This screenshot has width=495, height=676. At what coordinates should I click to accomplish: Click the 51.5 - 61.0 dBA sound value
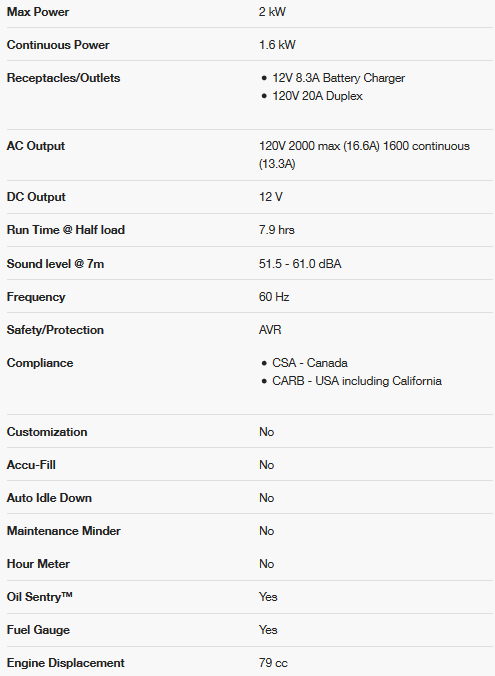tap(300, 264)
